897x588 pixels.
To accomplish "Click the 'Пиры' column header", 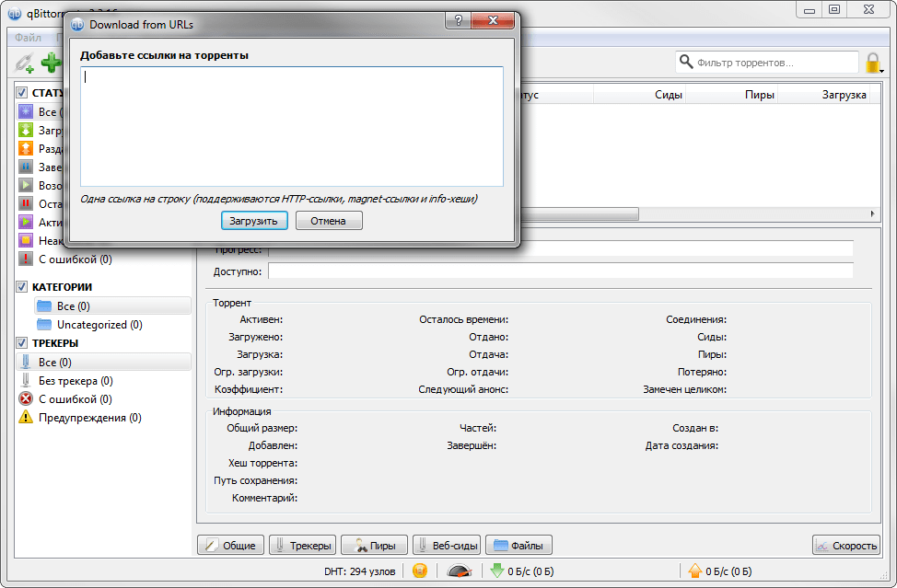I will click(x=731, y=95).
